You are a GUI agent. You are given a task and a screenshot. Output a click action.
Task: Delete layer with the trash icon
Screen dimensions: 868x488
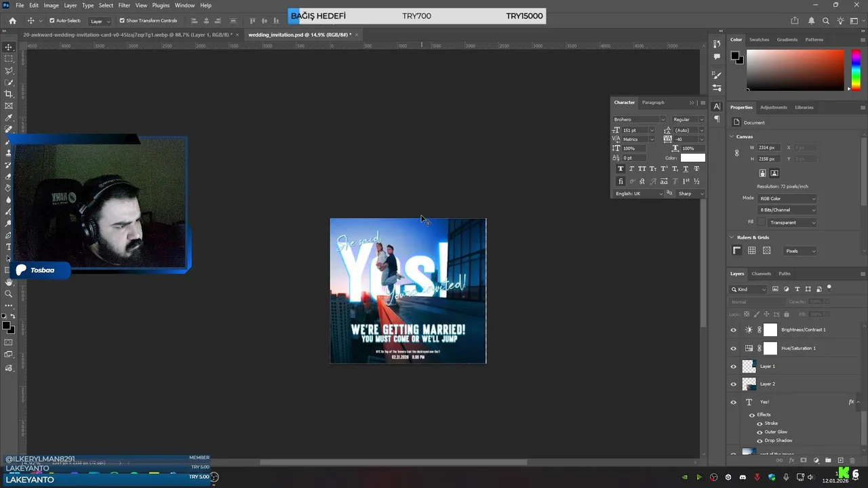point(853,460)
